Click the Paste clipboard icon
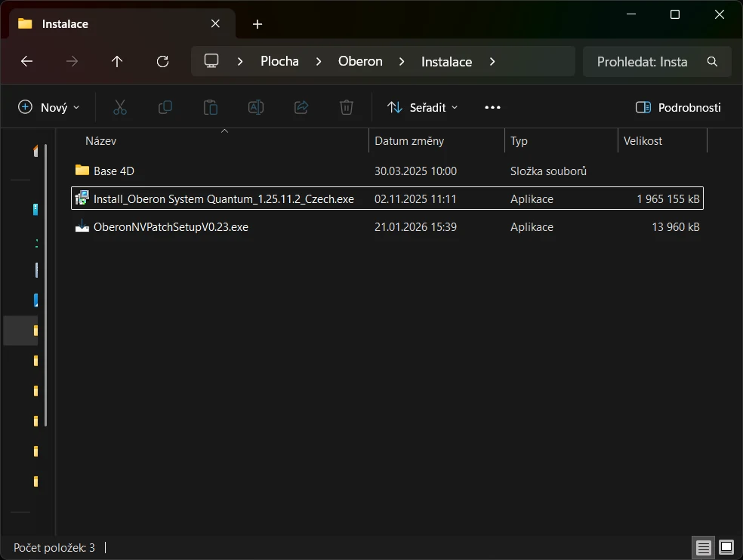 click(x=211, y=107)
